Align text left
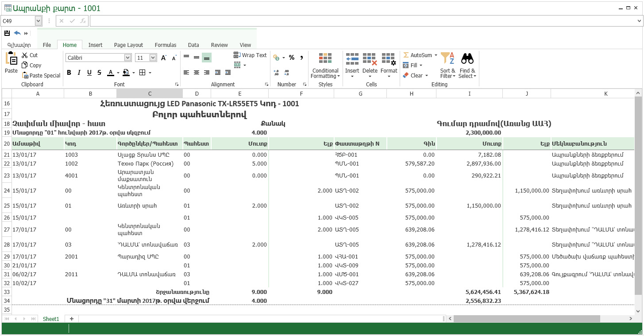Viewport: 644px width, 336px height. (x=186, y=73)
